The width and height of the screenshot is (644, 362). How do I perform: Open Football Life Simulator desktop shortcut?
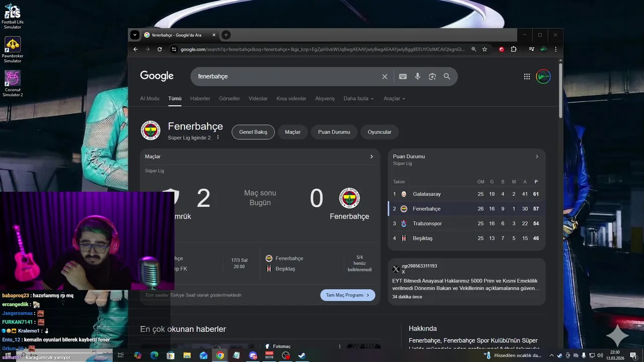[x=13, y=16]
